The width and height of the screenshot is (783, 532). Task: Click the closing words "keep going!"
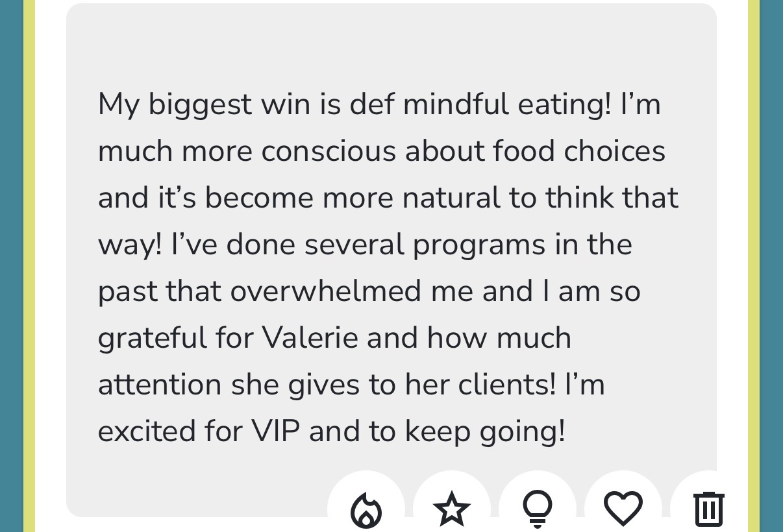coord(486,431)
